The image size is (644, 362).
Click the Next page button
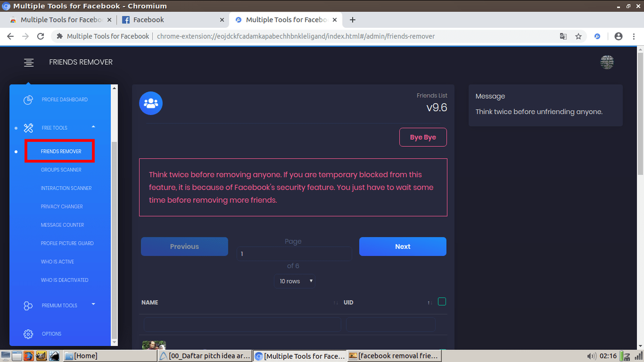(x=403, y=246)
